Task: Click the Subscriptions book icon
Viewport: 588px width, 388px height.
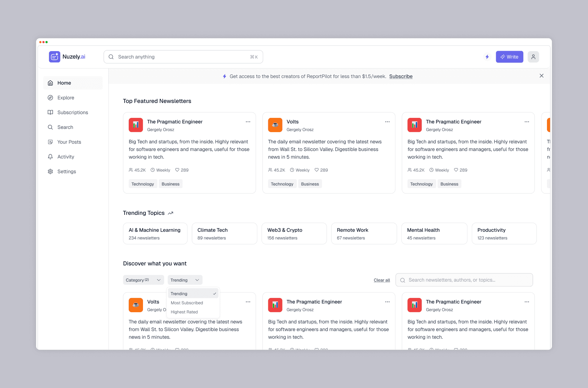Action: 50,112
